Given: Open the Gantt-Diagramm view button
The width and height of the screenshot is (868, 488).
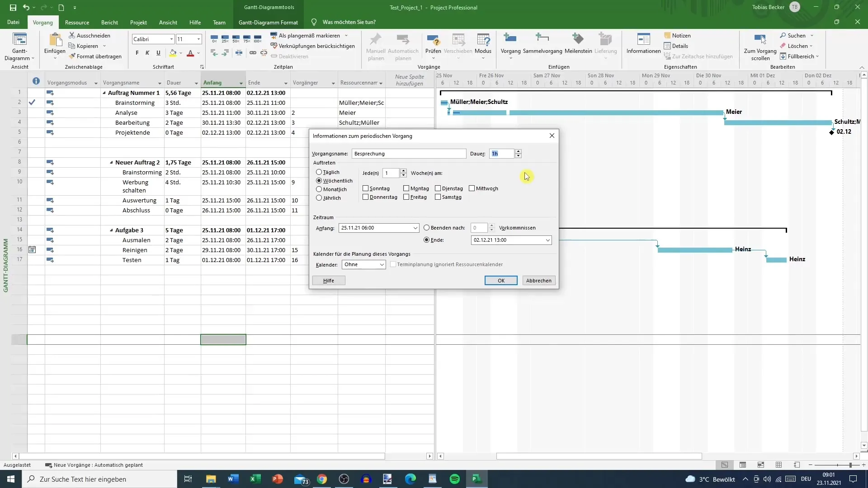Looking at the screenshot, I should click(19, 47).
